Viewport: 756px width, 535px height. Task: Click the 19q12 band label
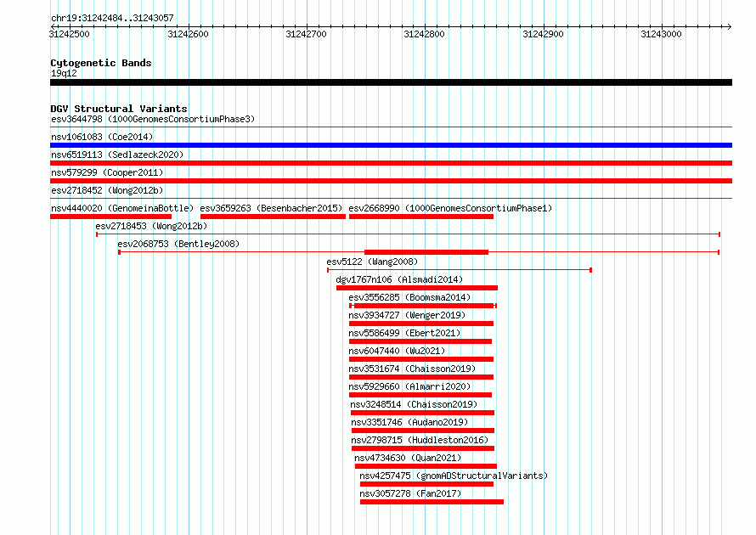tap(64, 73)
